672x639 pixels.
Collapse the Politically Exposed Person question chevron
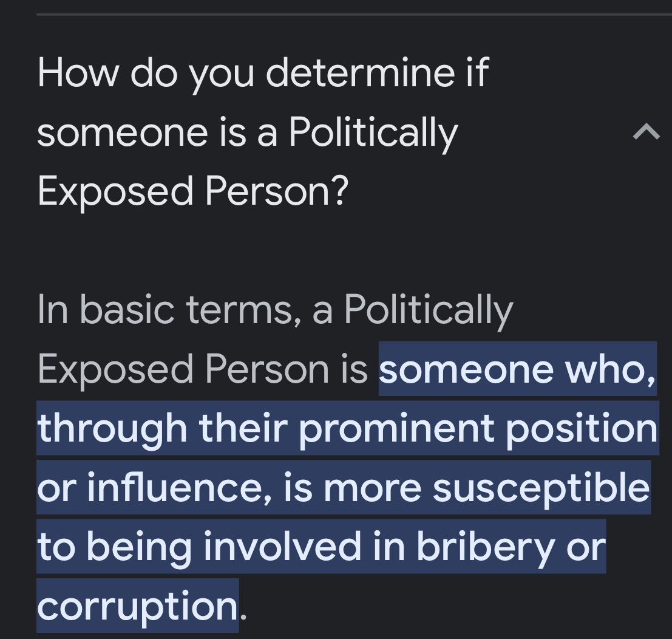click(x=647, y=131)
